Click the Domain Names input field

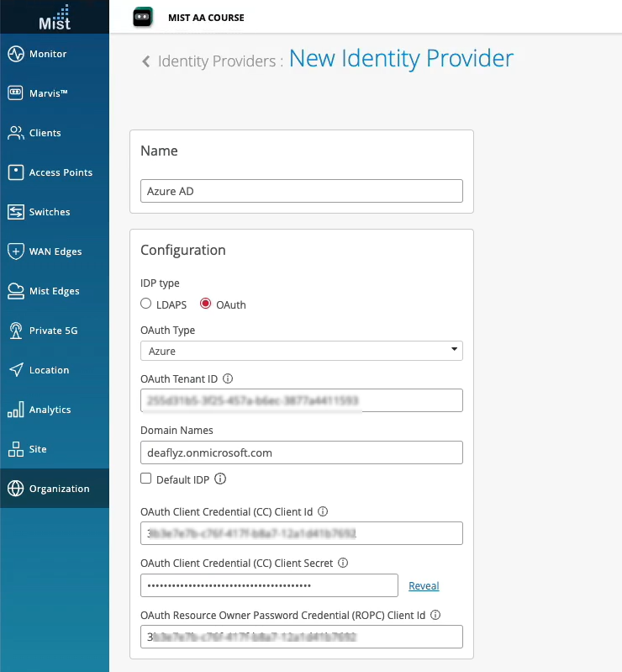pos(302,452)
